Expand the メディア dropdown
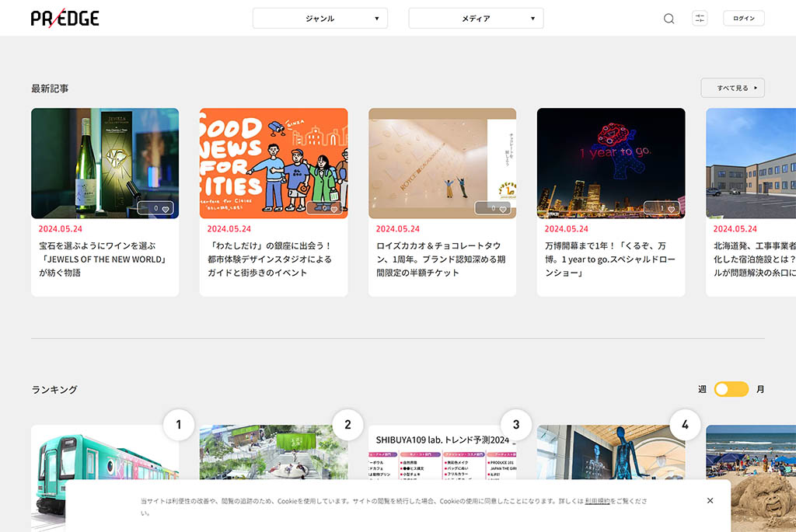The image size is (796, 532). 476,19
